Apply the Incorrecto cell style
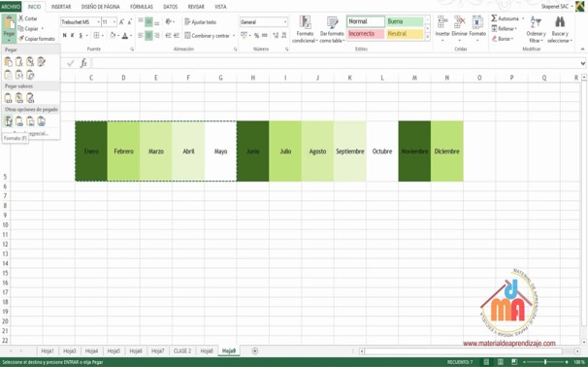The width and height of the screenshot is (588, 367). (x=366, y=34)
